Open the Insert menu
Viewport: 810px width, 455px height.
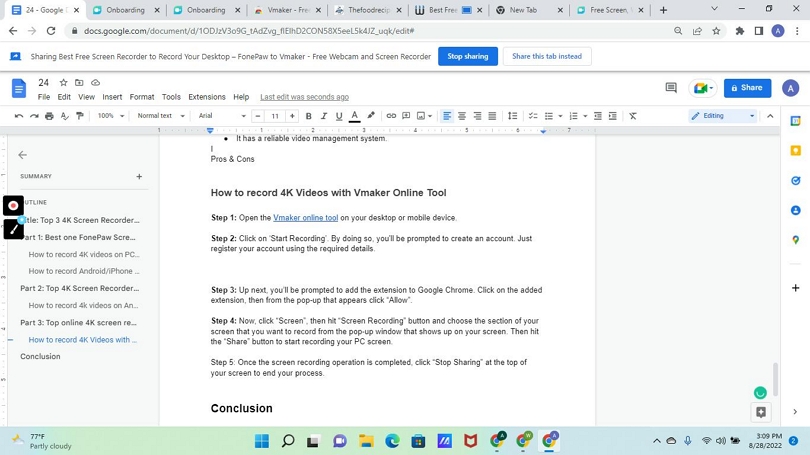(x=112, y=97)
